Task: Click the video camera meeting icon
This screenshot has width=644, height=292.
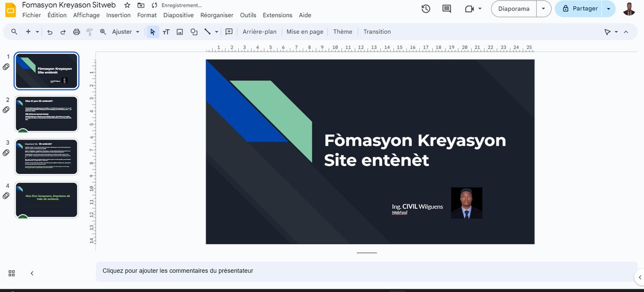Action: point(469,9)
